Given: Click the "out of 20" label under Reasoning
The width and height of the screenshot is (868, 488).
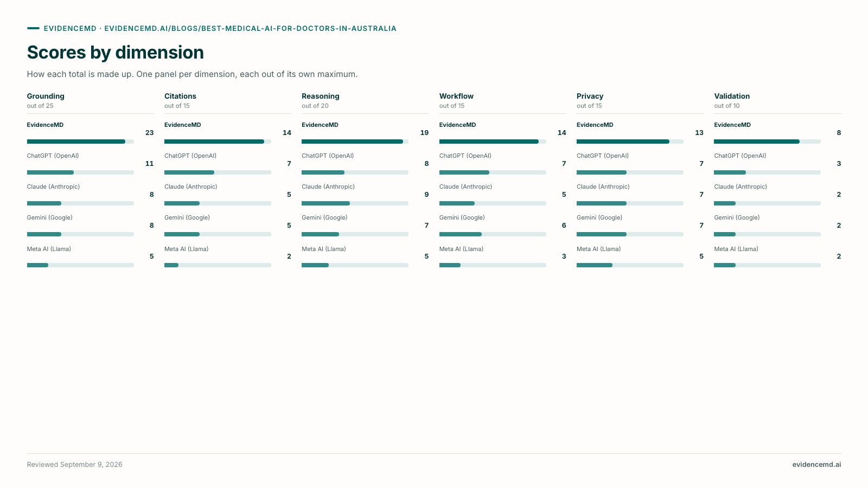Looking at the screenshot, I should tap(315, 106).
